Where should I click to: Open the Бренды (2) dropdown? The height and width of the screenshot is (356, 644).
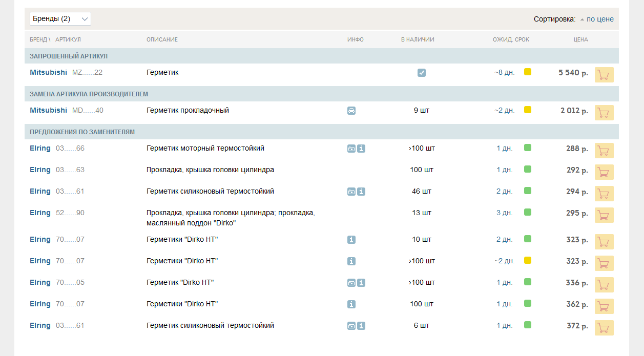coord(60,19)
